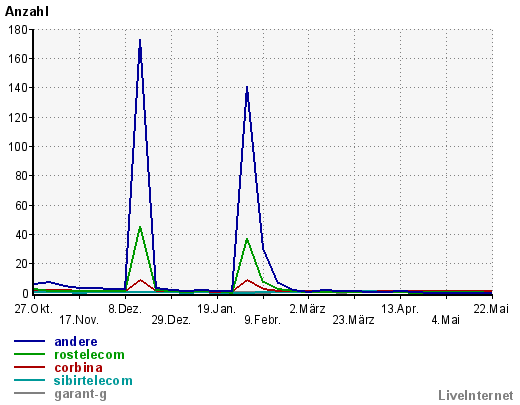Click the '2.März' x-axis date label
Screen dimensions: 520x405
pyautogui.click(x=307, y=309)
